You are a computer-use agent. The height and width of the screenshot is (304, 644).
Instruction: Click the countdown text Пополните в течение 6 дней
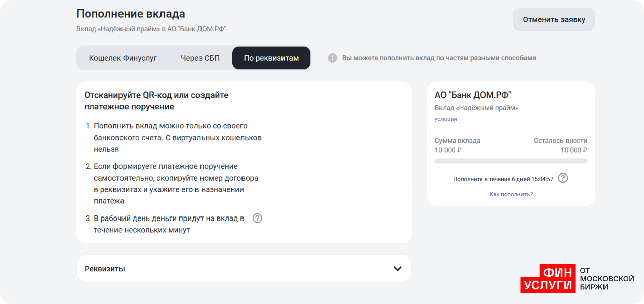[x=503, y=179]
